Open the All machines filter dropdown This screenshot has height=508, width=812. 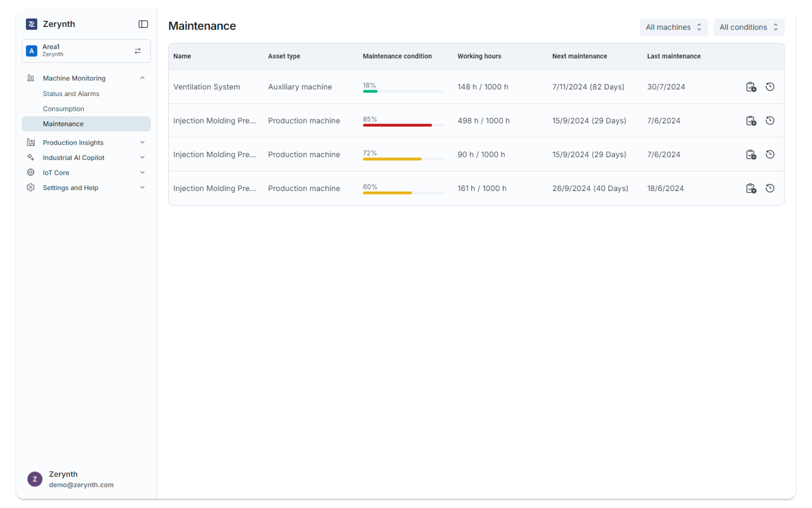tap(673, 27)
